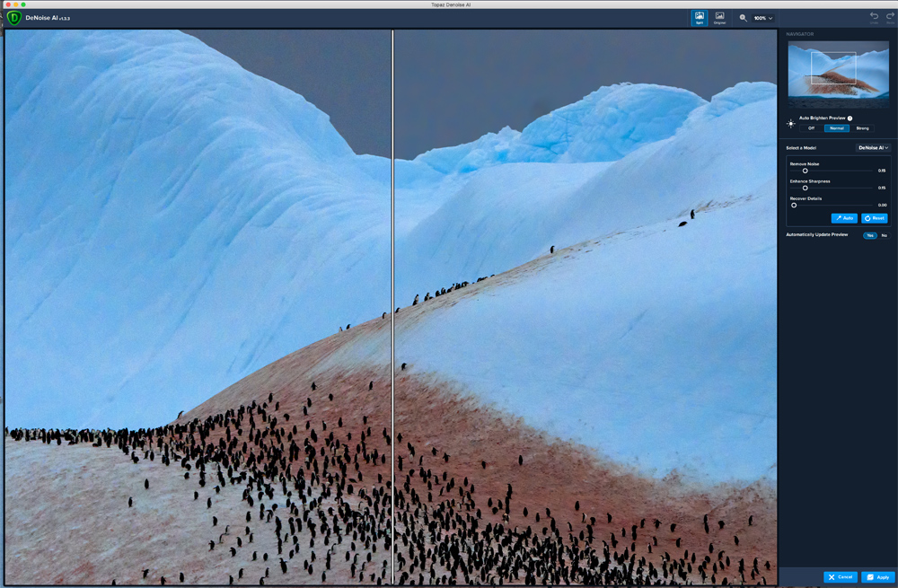The height and width of the screenshot is (588, 898).
Task: Click the DeNoise AI shield logo
Action: (14, 18)
